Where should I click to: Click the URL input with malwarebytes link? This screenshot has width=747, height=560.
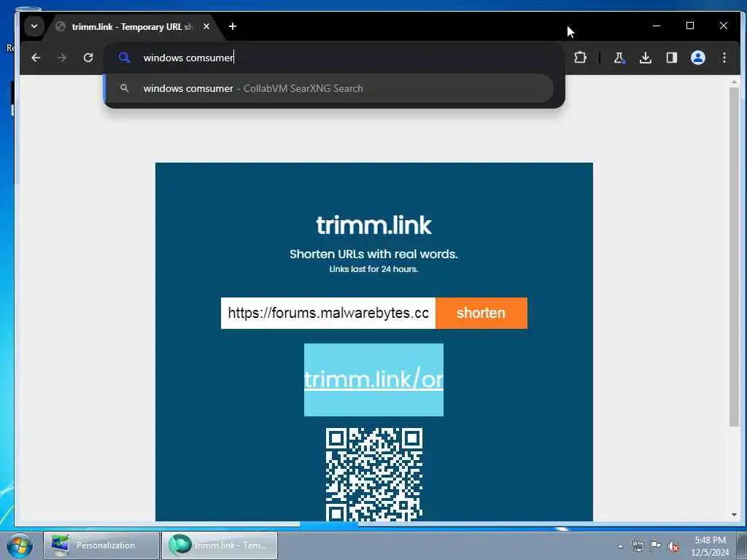click(x=328, y=313)
